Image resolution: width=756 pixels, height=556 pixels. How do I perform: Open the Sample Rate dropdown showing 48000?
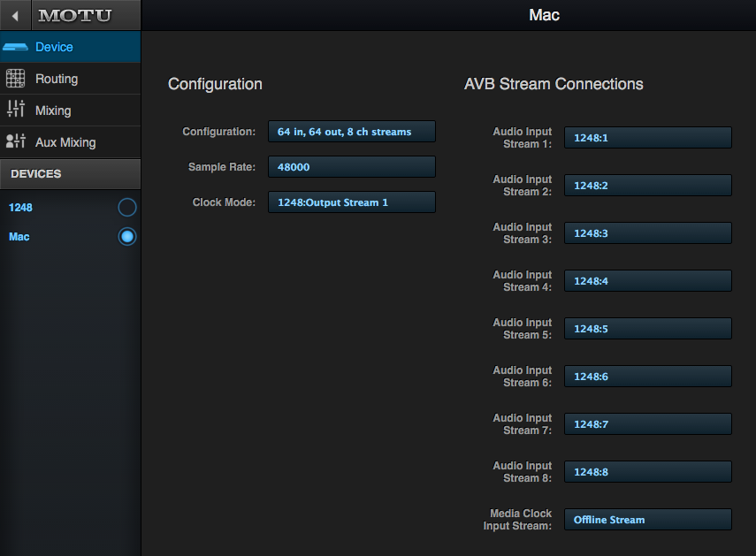point(352,167)
